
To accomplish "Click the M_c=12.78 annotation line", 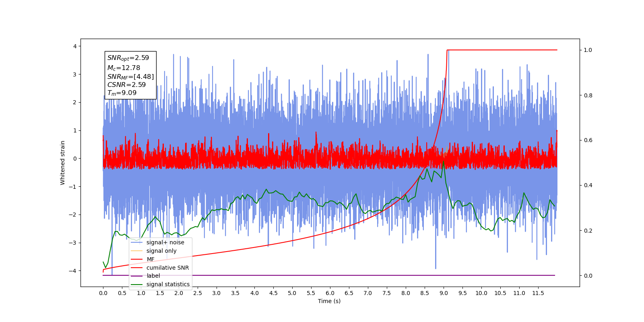I will click(x=124, y=68).
